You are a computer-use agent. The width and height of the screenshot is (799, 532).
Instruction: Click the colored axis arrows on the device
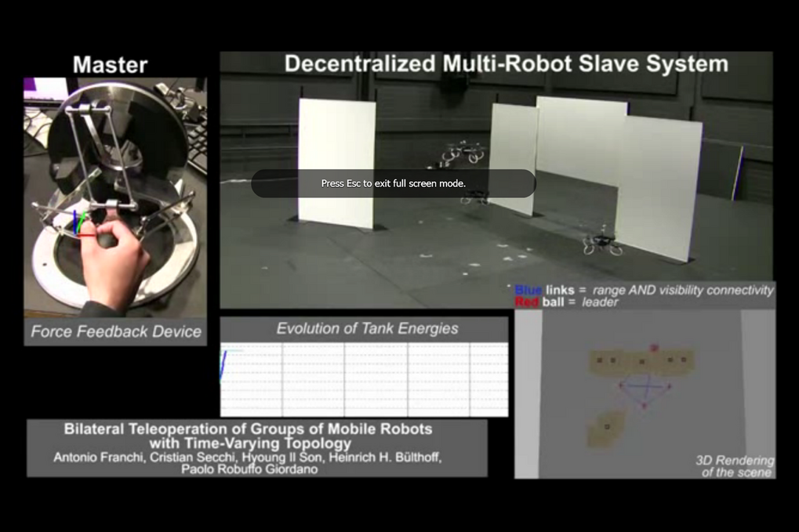click(x=79, y=225)
